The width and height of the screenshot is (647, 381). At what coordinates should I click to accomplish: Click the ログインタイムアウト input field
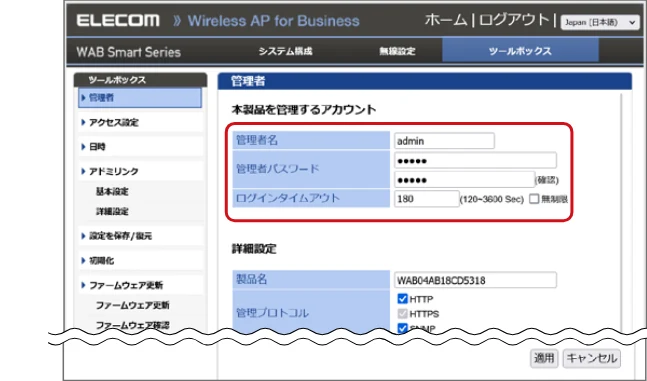pyautogui.click(x=426, y=199)
